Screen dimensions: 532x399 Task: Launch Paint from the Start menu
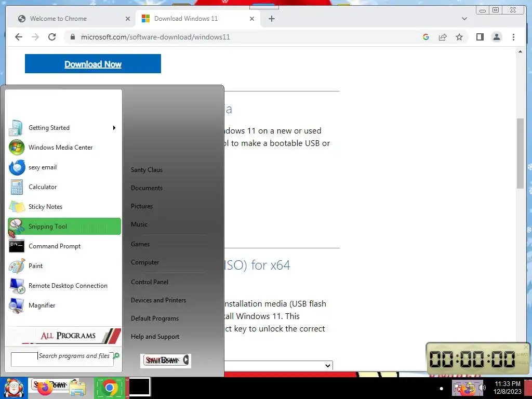(x=64, y=265)
